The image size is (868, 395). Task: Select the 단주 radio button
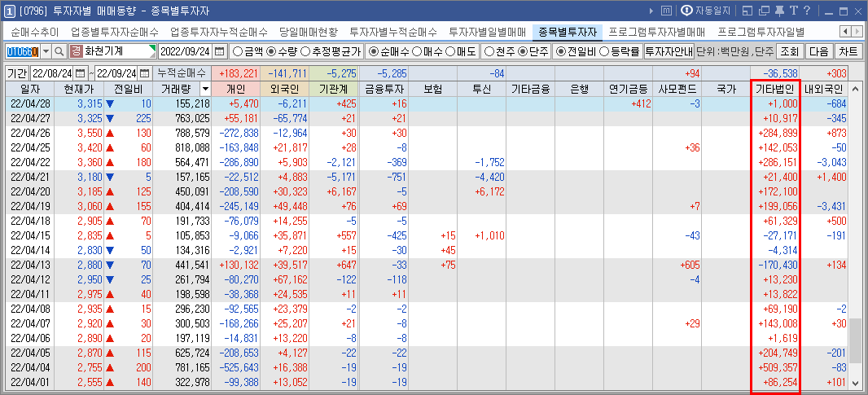pos(522,52)
